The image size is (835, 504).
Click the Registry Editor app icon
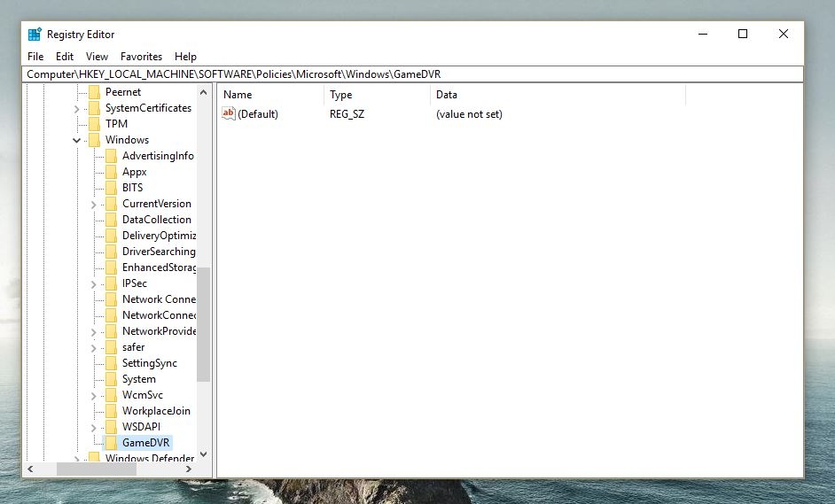pos(35,34)
